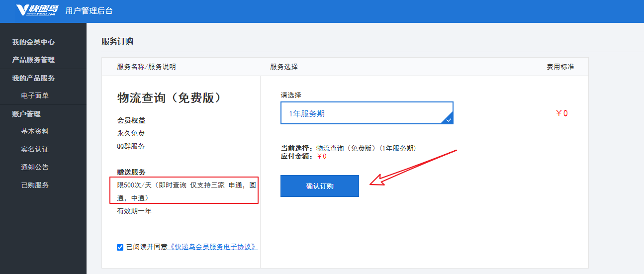Open 我的会员中心 in the sidebar
Image resolution: width=644 pixels, height=274 pixels.
[x=33, y=42]
